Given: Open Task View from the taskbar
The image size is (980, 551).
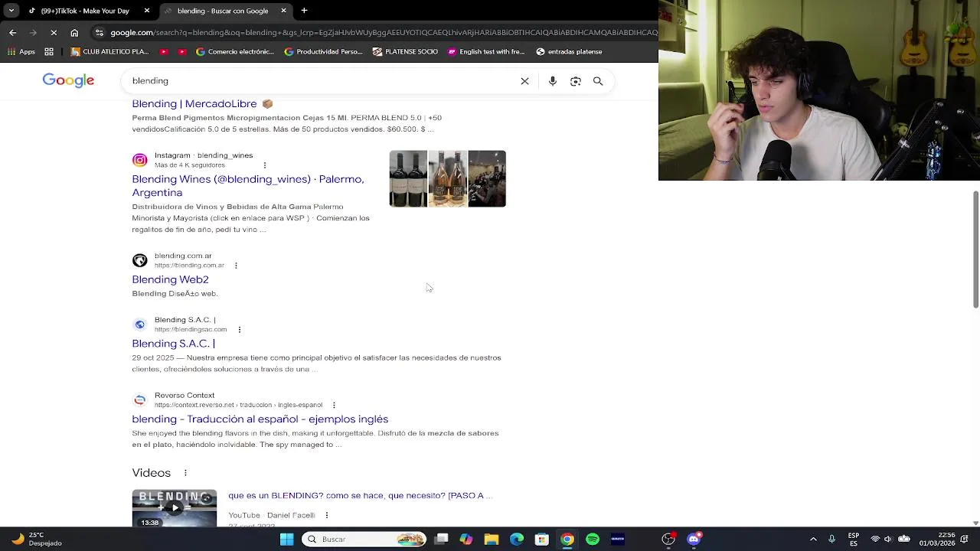Looking at the screenshot, I should pos(442,539).
